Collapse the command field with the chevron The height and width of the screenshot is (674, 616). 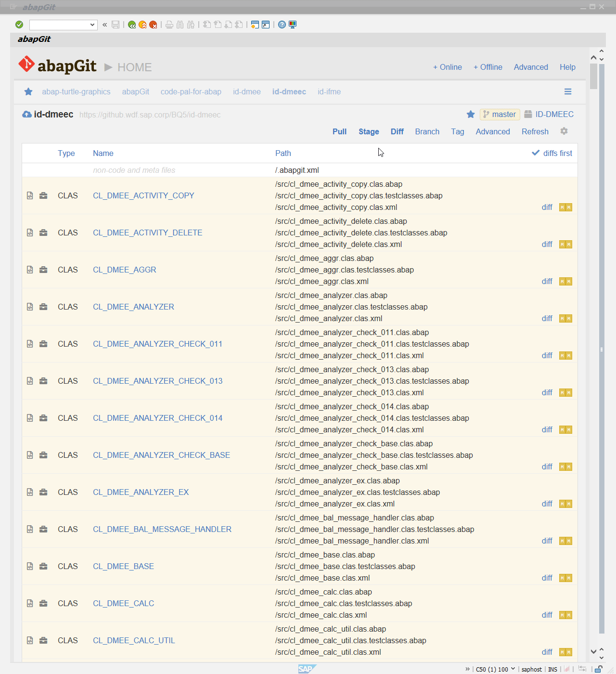coord(104,25)
